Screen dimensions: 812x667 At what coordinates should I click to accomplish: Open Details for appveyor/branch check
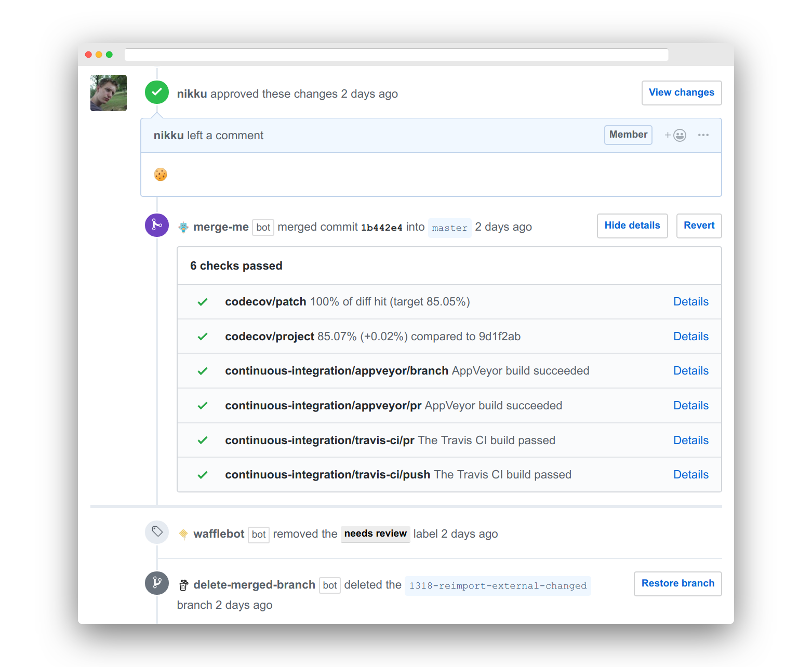[691, 371]
